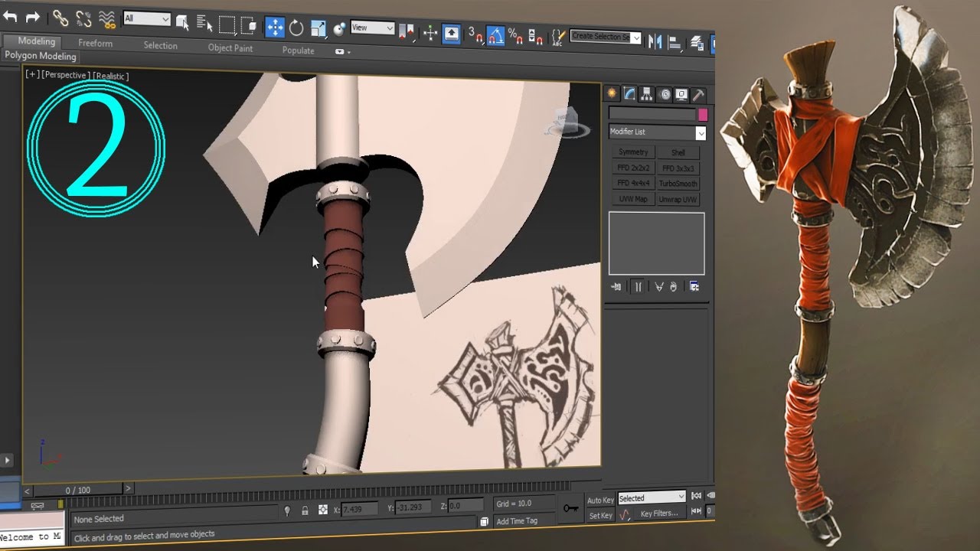
Task: Open Configure Modifier Sets icon
Action: [x=694, y=287]
